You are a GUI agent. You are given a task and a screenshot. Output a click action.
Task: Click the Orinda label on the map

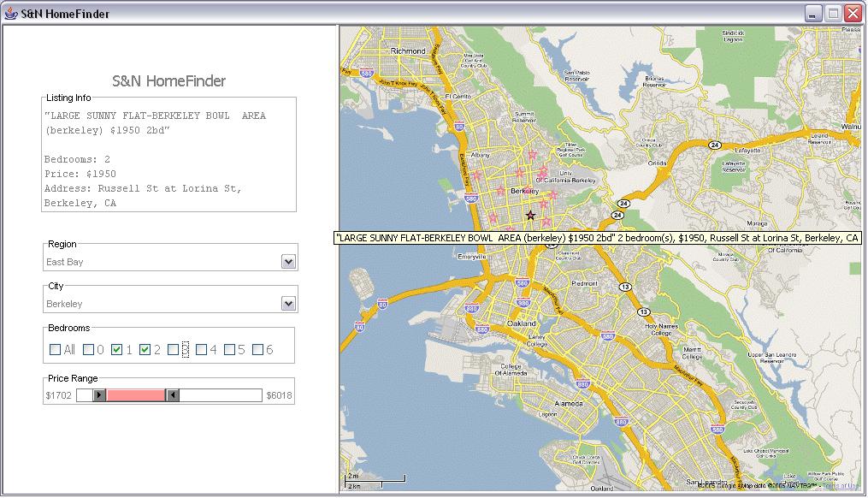657,163
